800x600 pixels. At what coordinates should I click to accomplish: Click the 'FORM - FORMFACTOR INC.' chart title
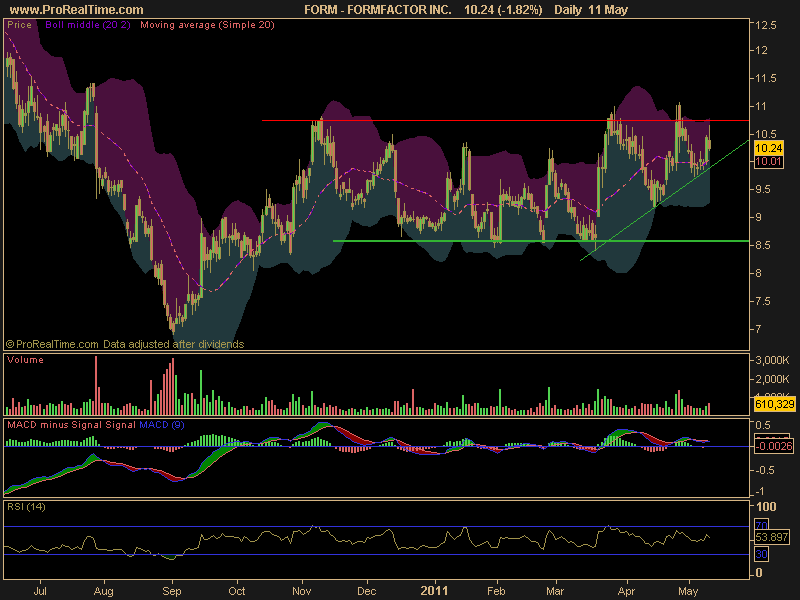378,9
